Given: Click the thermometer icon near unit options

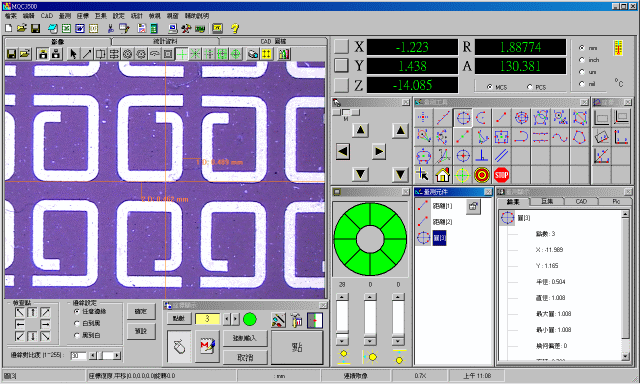Looking at the screenshot, I should click(x=619, y=48).
